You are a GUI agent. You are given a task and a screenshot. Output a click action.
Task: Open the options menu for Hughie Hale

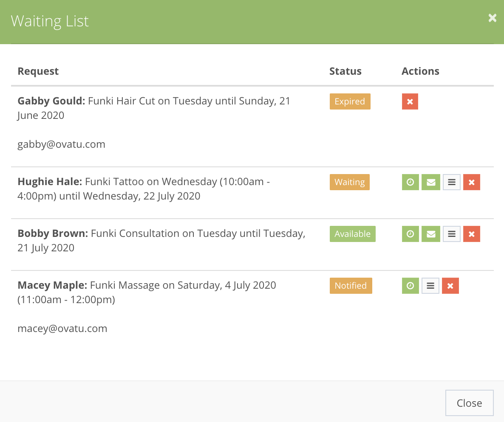[x=451, y=182]
